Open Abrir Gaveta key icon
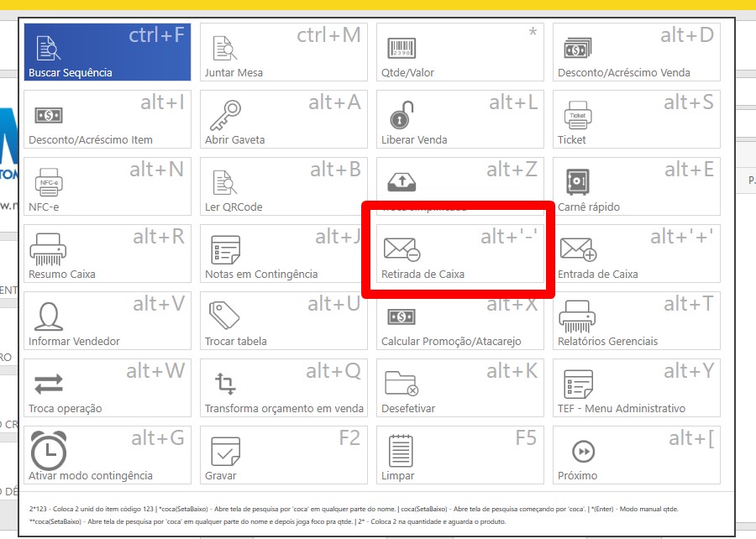Image resolution: width=756 pixels, height=539 pixels. click(224, 115)
